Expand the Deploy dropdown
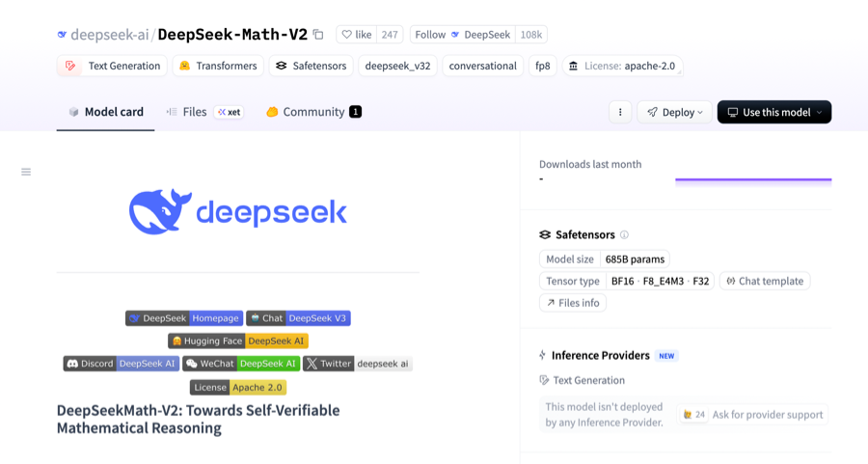 point(674,112)
